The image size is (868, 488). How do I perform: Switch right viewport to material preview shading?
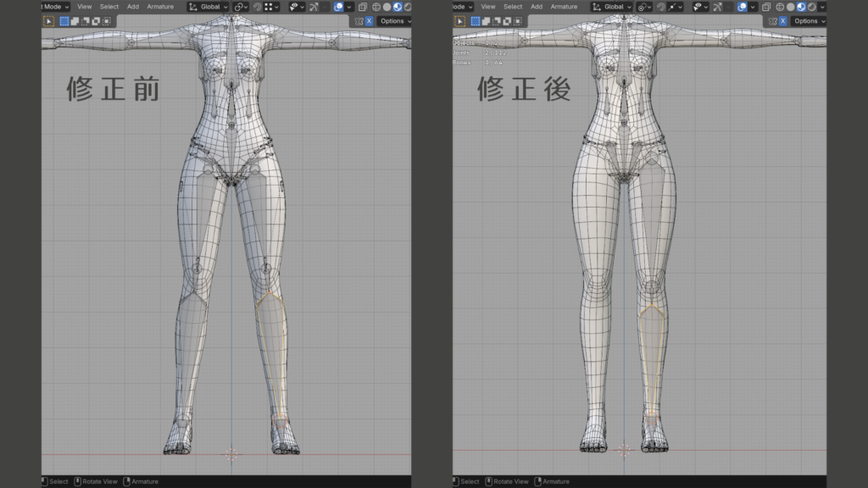(x=801, y=7)
